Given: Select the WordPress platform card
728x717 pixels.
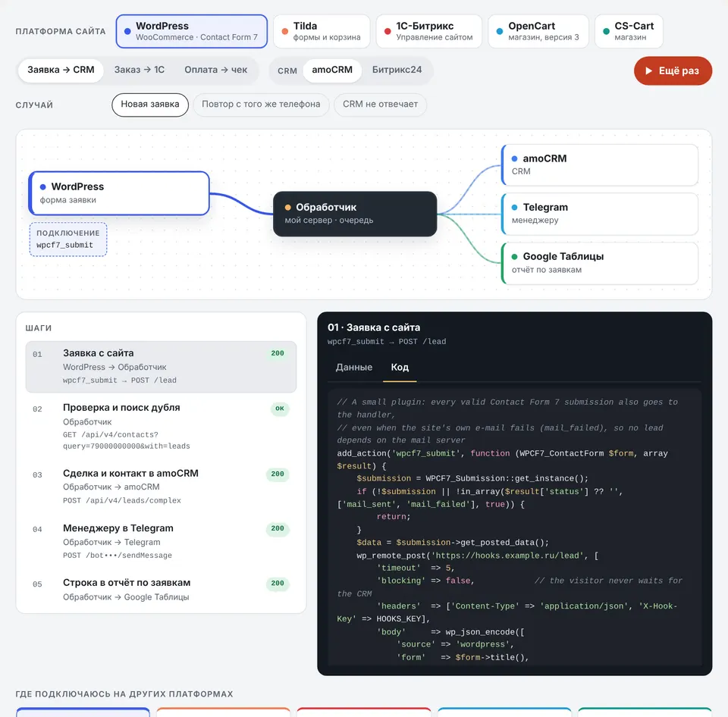Looking at the screenshot, I should tap(191, 31).
